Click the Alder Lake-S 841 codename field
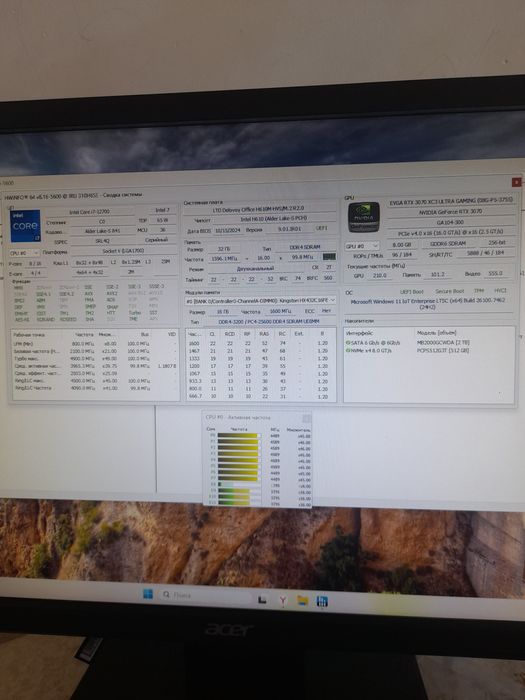This screenshot has width=525, height=700. click(102, 231)
